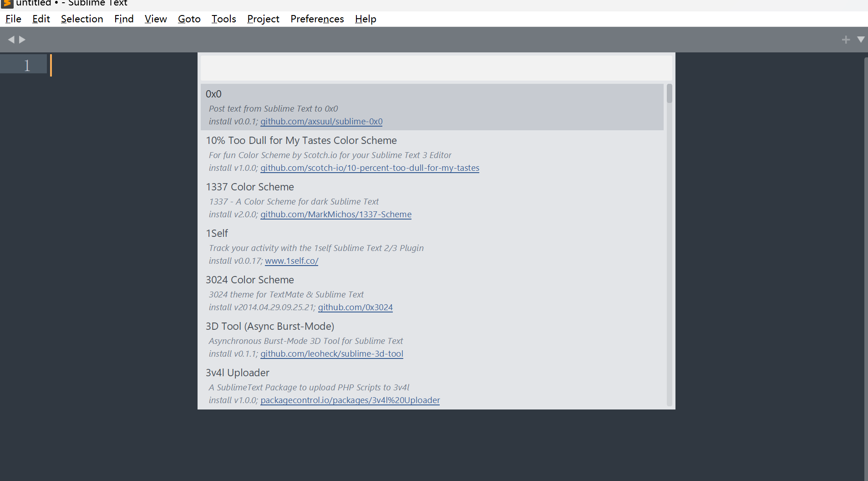Select the 1Self package

point(432,246)
